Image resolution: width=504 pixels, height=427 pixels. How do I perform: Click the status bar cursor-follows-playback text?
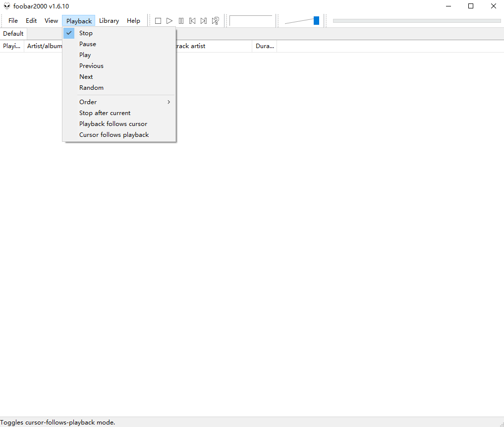57,422
